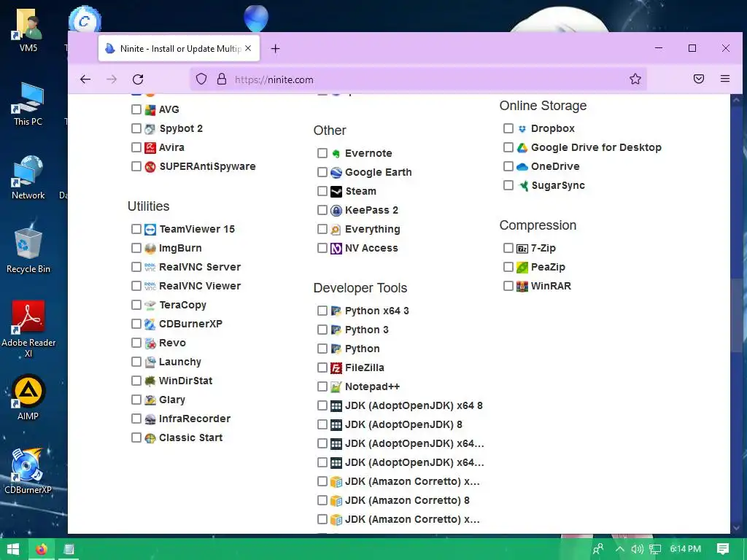Click the FileZilla red icon
Image resolution: width=747 pixels, height=560 pixels.
336,368
